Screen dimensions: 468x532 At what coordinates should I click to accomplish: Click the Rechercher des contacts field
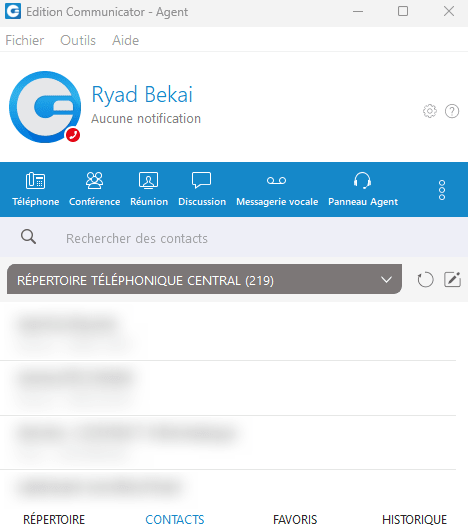(x=234, y=238)
